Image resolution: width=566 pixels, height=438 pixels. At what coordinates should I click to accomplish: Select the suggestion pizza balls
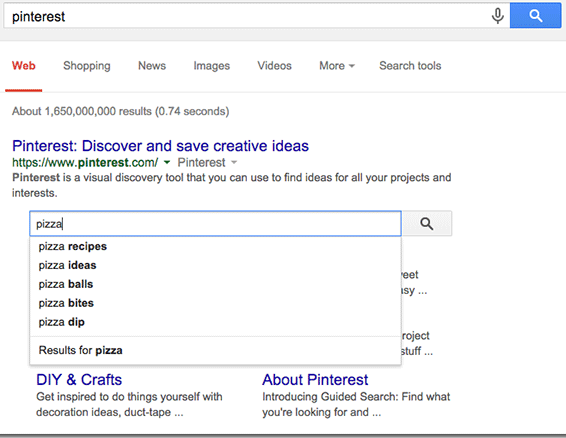pos(215,284)
